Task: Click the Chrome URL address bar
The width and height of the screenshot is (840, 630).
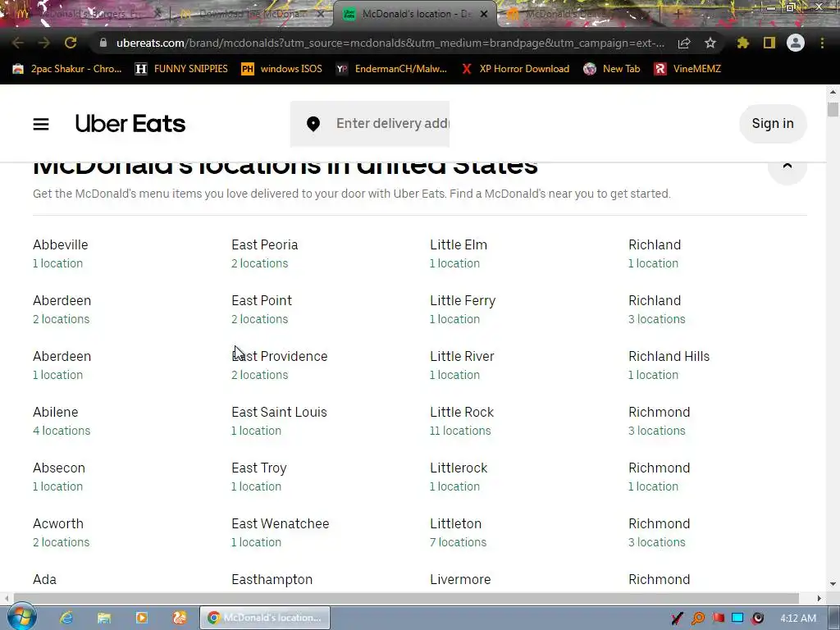Action: click(x=390, y=43)
